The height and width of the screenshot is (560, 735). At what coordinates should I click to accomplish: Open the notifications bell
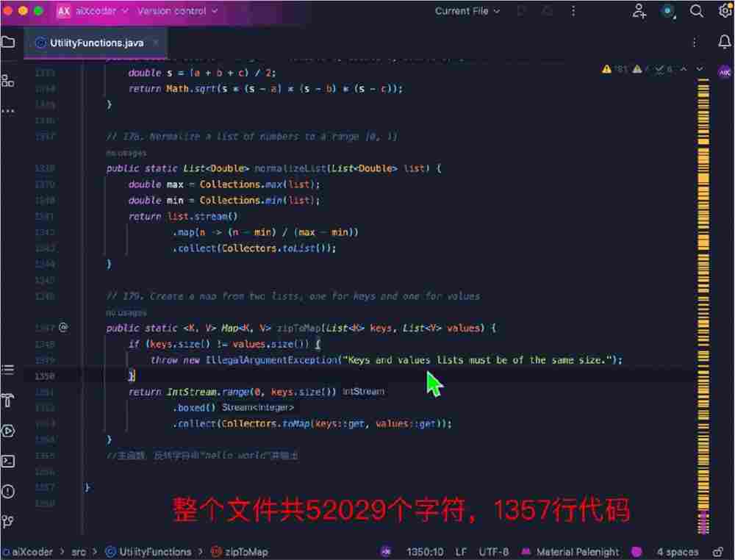click(x=724, y=43)
